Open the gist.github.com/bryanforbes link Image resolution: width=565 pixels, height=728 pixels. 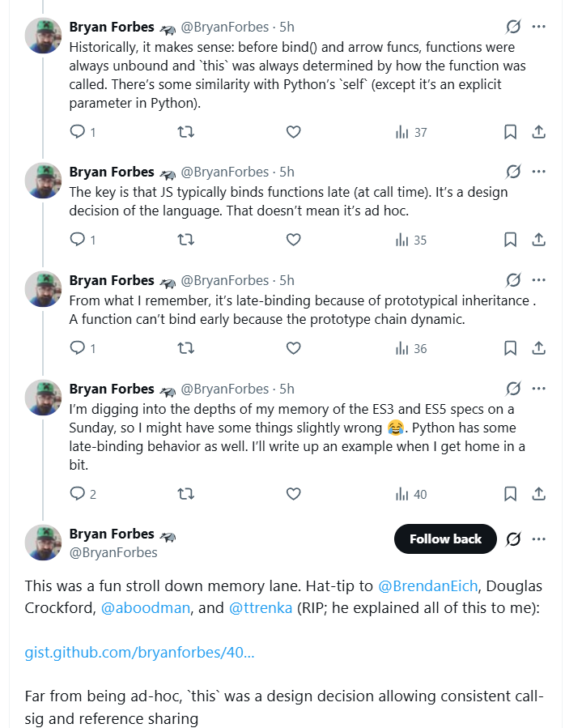[139, 652]
